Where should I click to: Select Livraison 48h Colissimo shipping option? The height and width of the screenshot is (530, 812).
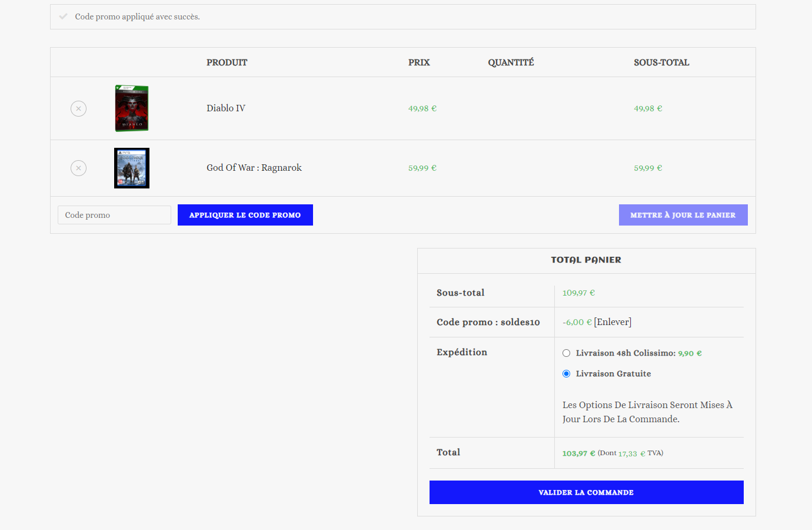pos(566,353)
